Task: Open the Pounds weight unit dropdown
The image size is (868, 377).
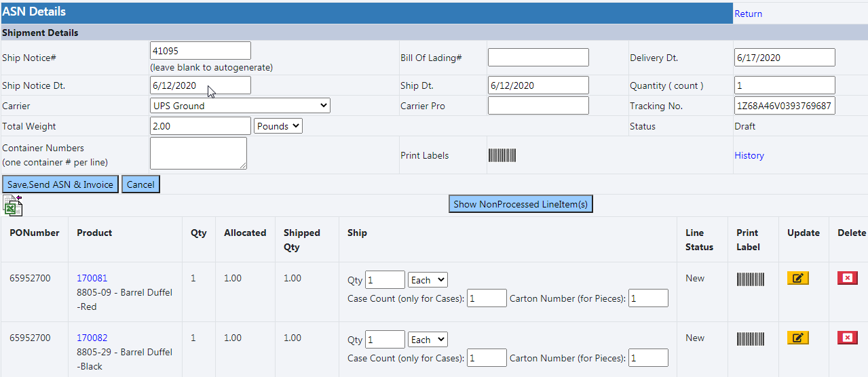Action: tap(278, 126)
